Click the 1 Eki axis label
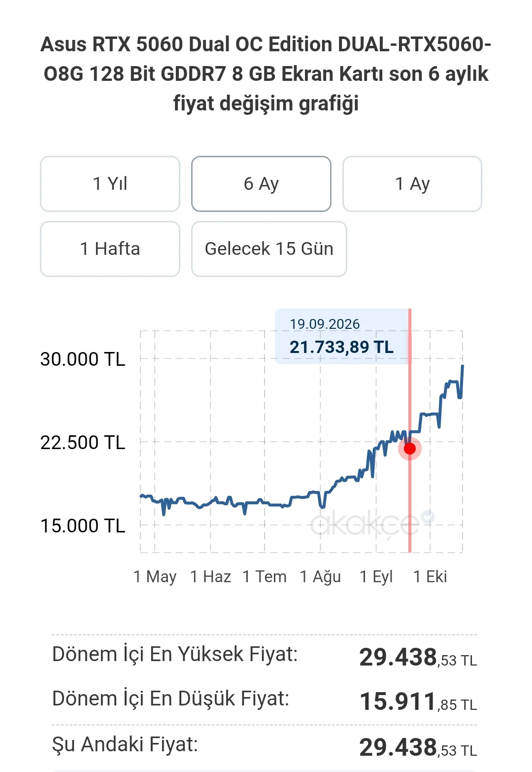Viewport: 532px width, 772px height. pos(430,577)
